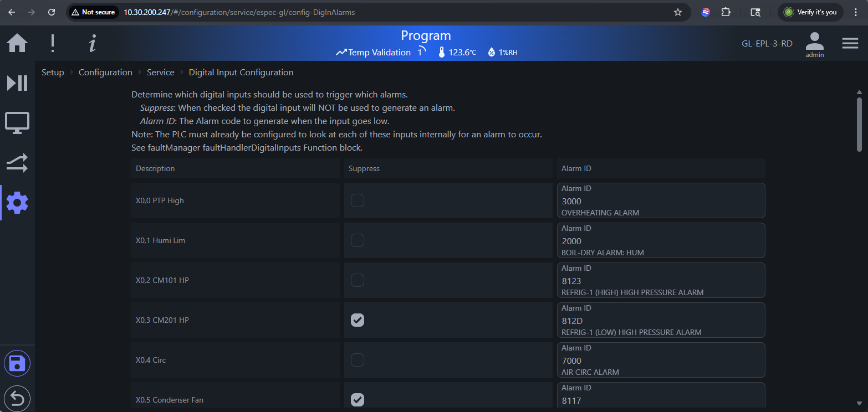Check Suppress for X0,2 CM101 HP
Viewport: 868px width, 412px height.
(358, 280)
